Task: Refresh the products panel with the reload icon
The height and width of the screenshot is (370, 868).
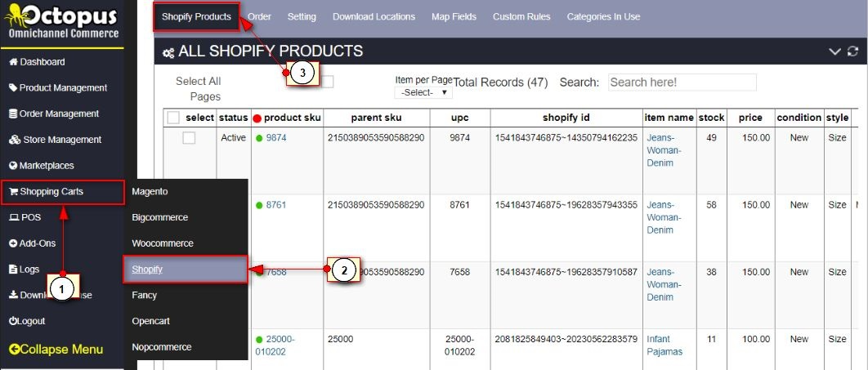Action: [x=852, y=51]
